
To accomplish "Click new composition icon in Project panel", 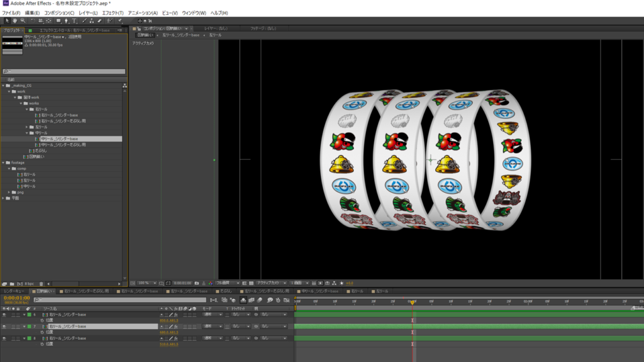I will [x=19, y=284].
